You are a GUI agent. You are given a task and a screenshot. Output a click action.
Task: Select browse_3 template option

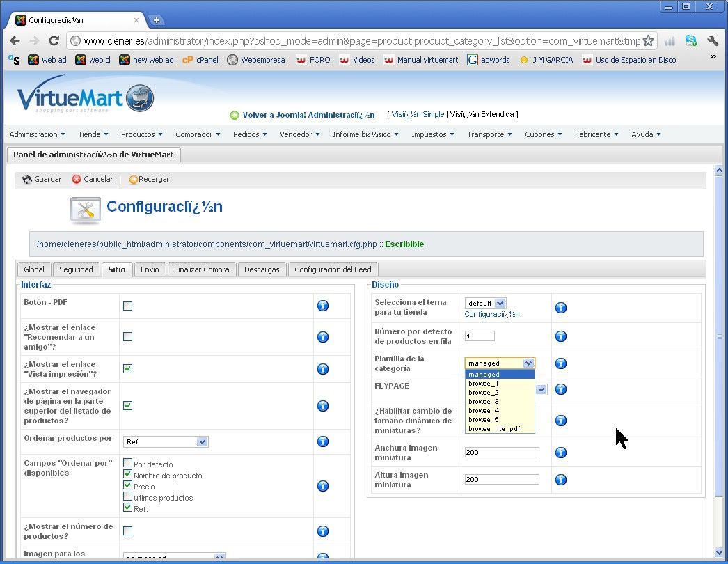point(500,401)
